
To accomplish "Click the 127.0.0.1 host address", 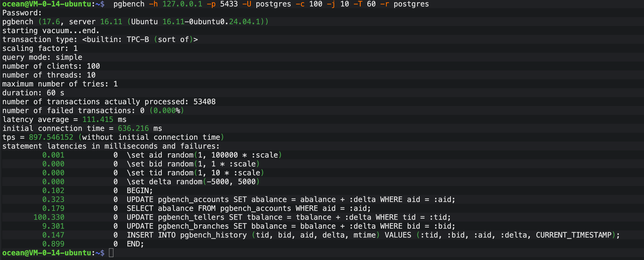I will pos(182,4).
